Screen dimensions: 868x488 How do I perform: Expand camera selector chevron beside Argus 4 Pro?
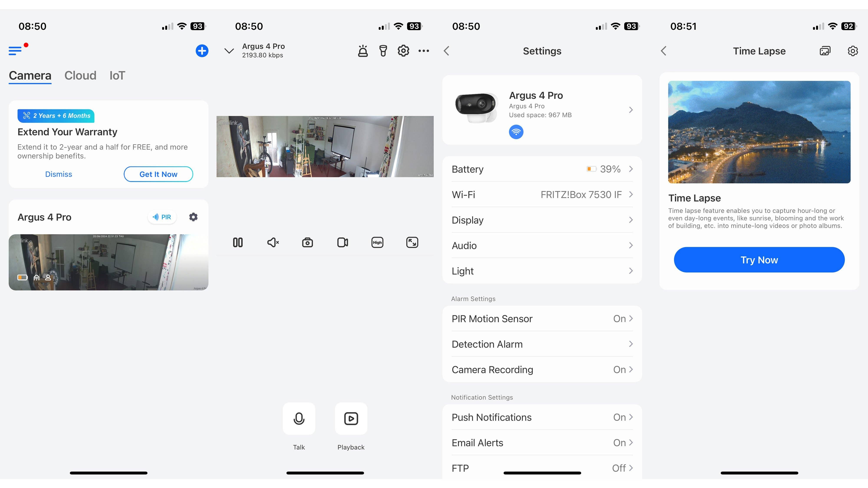pos(229,51)
